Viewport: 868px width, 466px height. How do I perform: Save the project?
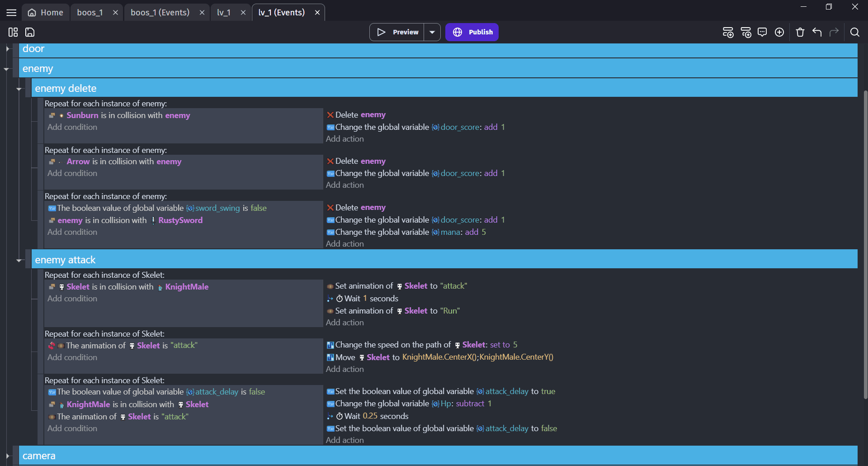point(29,32)
